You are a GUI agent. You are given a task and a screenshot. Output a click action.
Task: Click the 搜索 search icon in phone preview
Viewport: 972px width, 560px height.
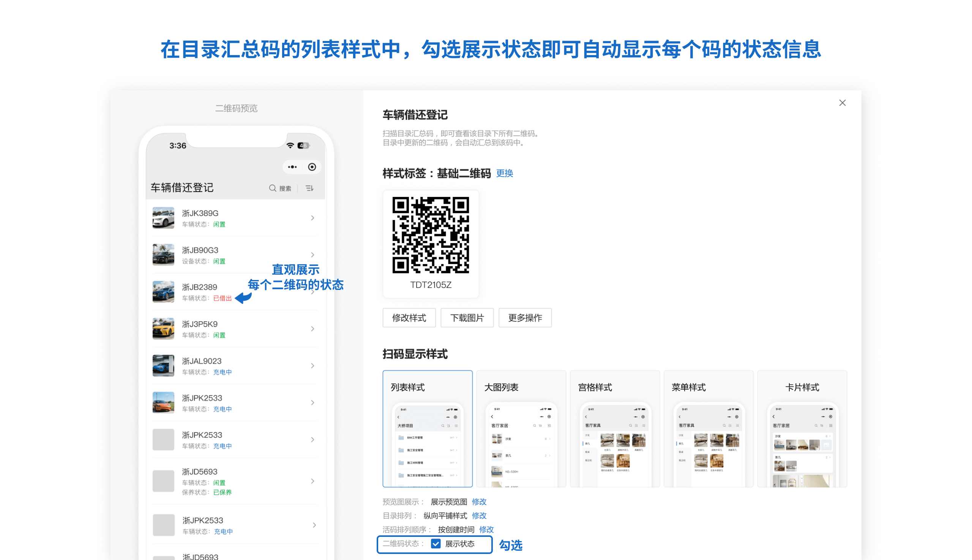(x=272, y=188)
